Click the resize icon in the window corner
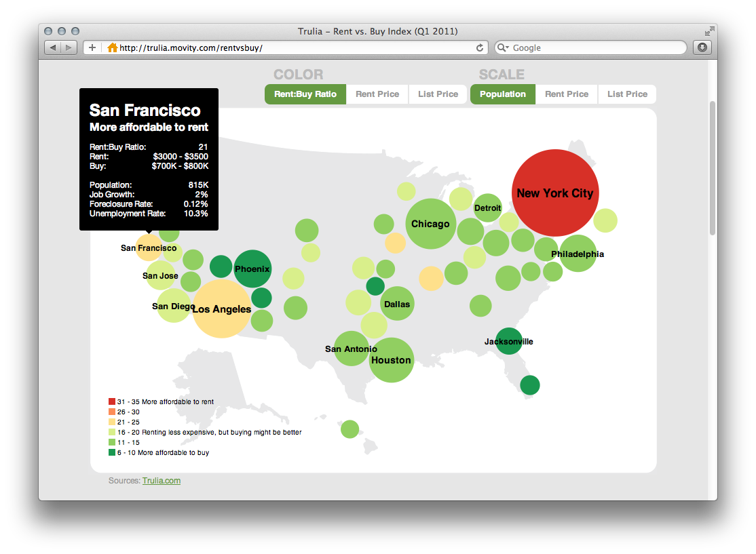 tap(708, 31)
